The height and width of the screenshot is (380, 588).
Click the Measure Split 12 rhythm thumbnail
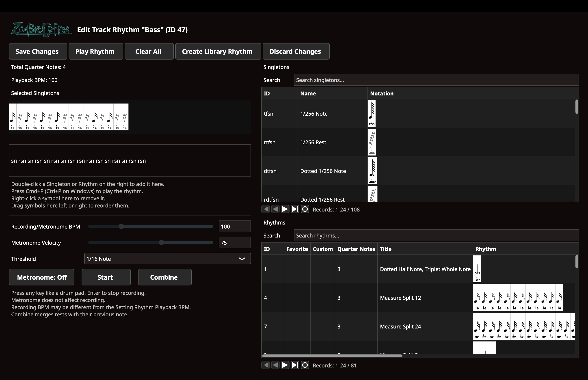point(518,298)
